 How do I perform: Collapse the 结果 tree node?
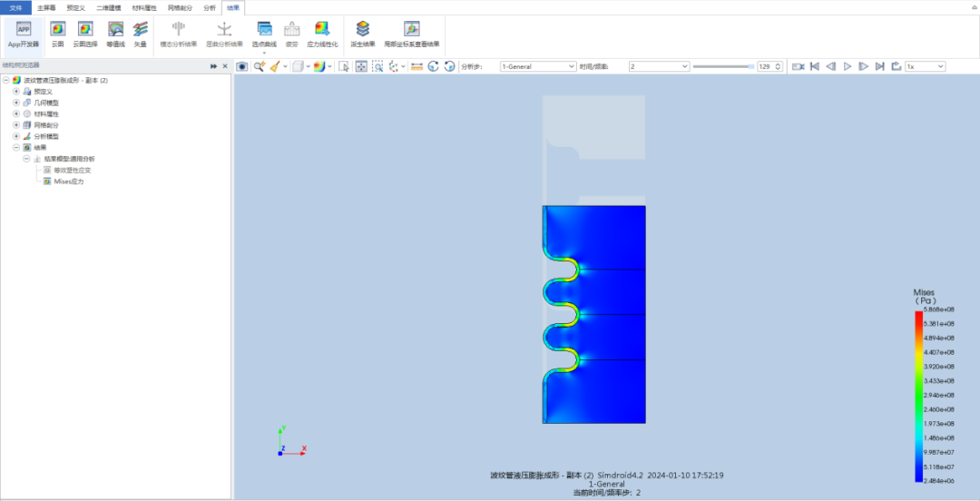pyautogui.click(x=16, y=148)
